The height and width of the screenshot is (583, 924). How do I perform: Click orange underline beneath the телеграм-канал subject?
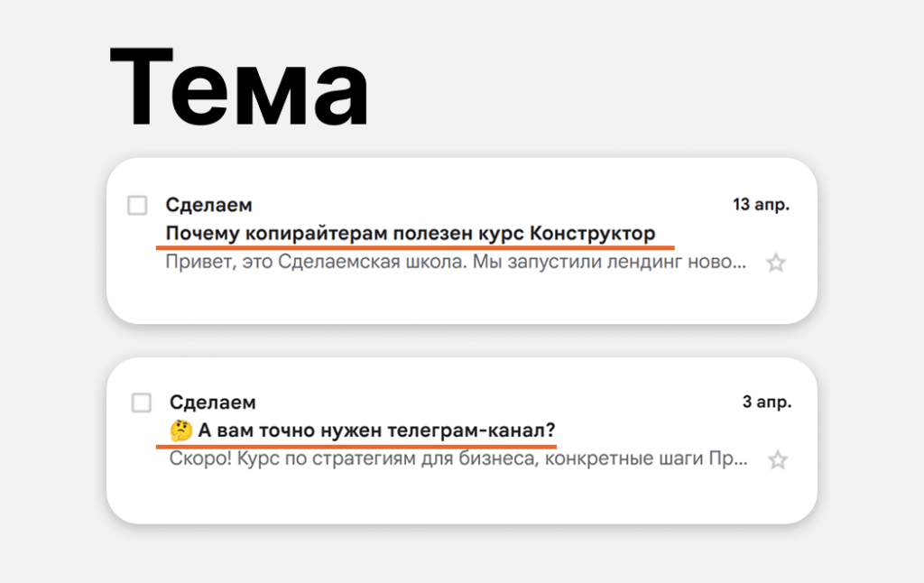point(356,446)
